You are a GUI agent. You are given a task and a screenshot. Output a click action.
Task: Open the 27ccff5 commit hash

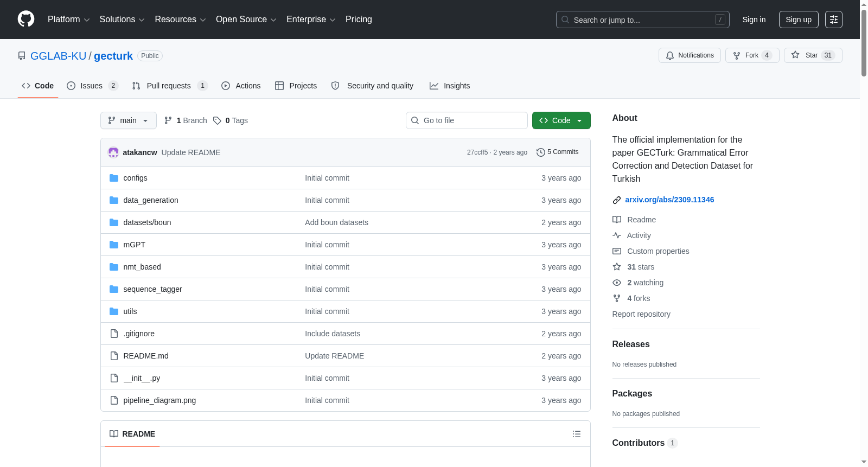tap(477, 152)
